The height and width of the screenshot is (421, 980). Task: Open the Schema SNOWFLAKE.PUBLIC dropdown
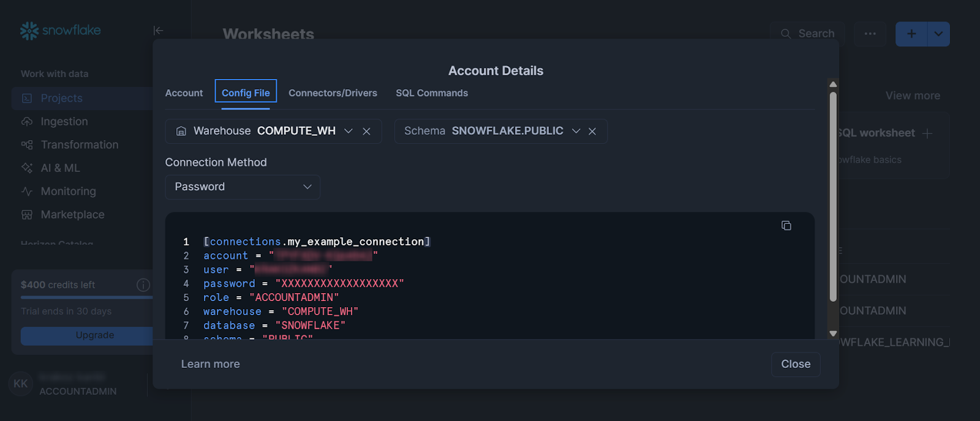pyautogui.click(x=576, y=131)
